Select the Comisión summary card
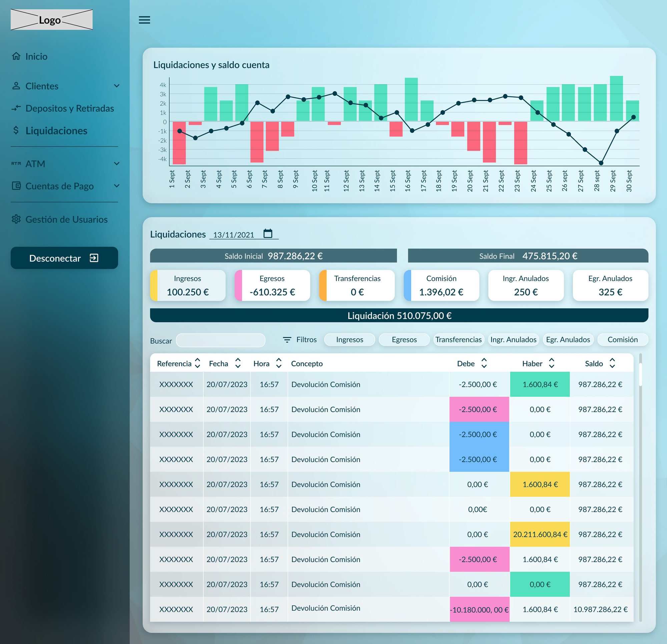The image size is (667, 644). (441, 285)
